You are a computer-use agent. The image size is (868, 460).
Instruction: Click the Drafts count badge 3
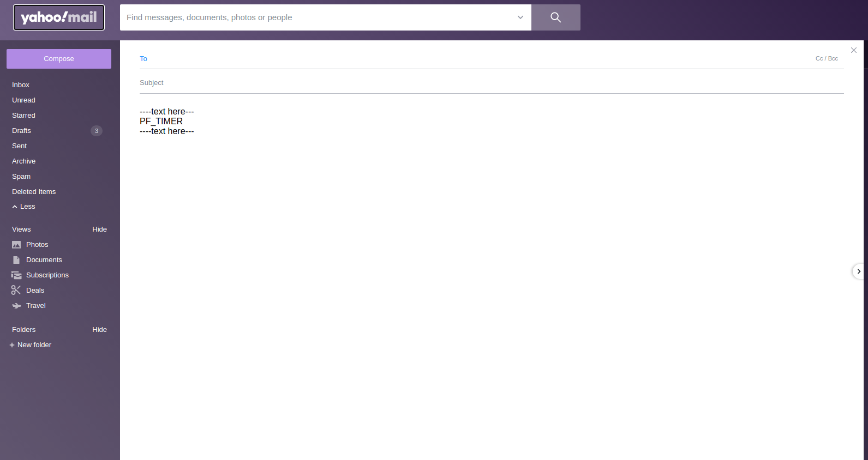coord(97,131)
